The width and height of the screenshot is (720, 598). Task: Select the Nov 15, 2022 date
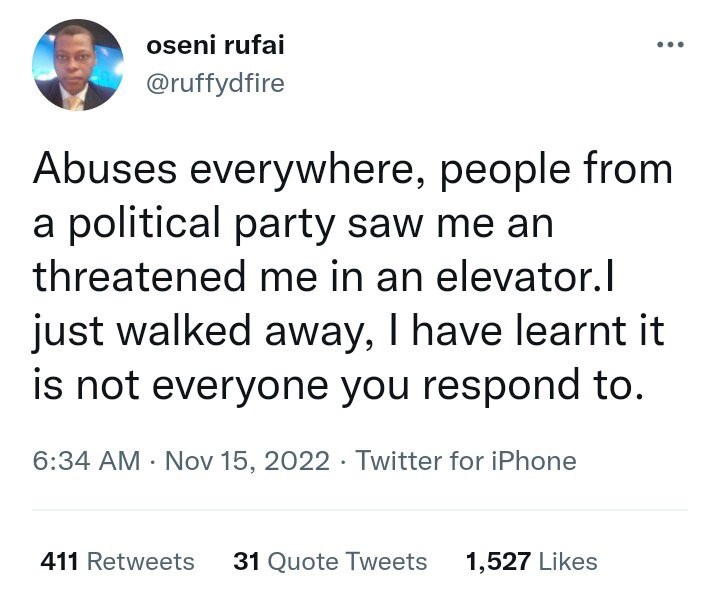pyautogui.click(x=247, y=461)
